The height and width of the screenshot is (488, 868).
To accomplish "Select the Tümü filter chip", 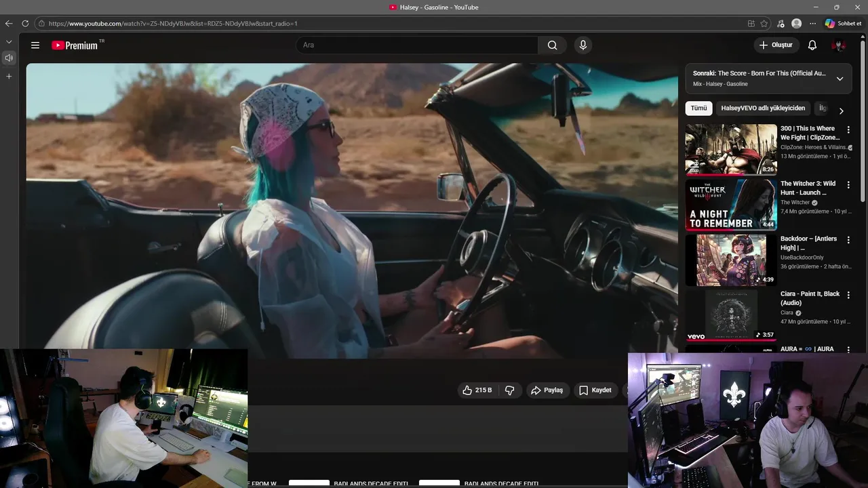I will tap(698, 108).
